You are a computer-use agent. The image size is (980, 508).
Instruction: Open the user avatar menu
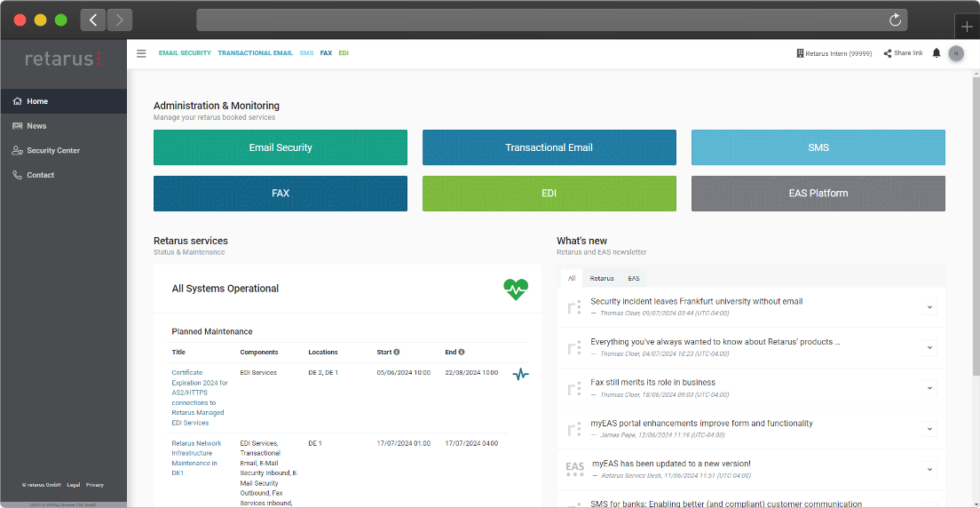coord(956,53)
